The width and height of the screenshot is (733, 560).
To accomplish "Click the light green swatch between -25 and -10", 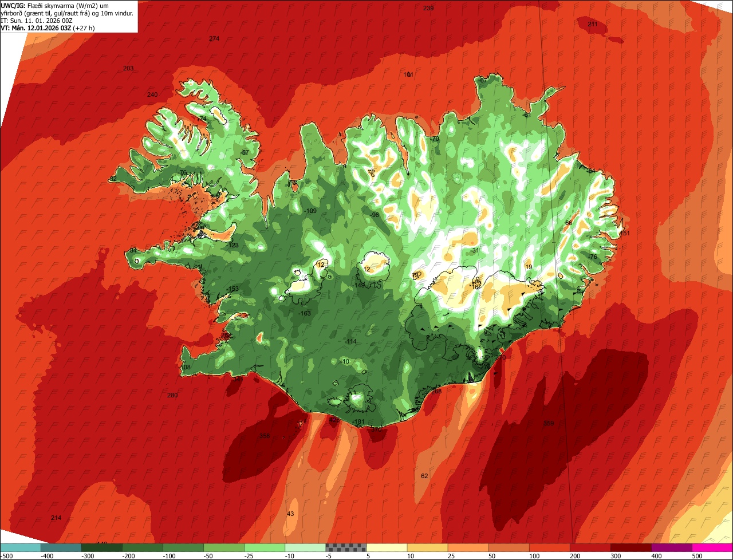I will (265, 547).
